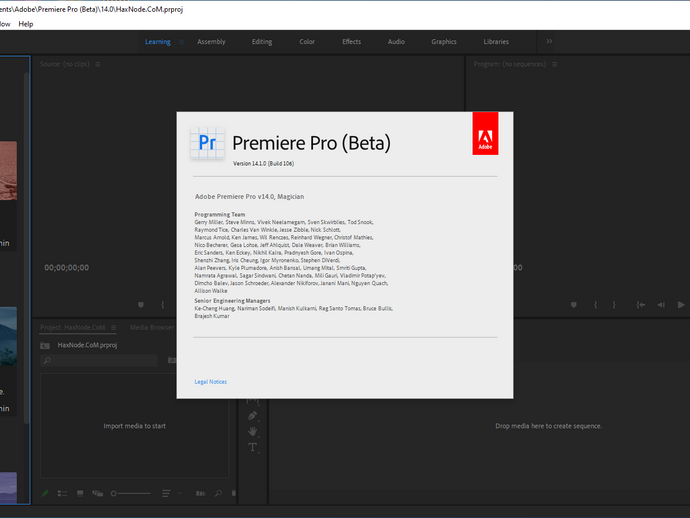Viewport: 690px width, 518px height.
Task: Switch to the Color workspace
Action: (307, 42)
